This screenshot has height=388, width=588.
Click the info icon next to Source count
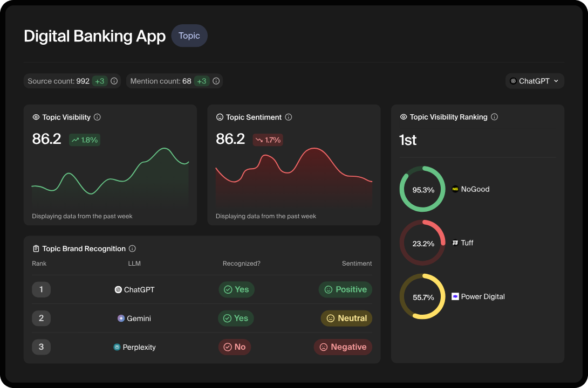[x=114, y=80]
